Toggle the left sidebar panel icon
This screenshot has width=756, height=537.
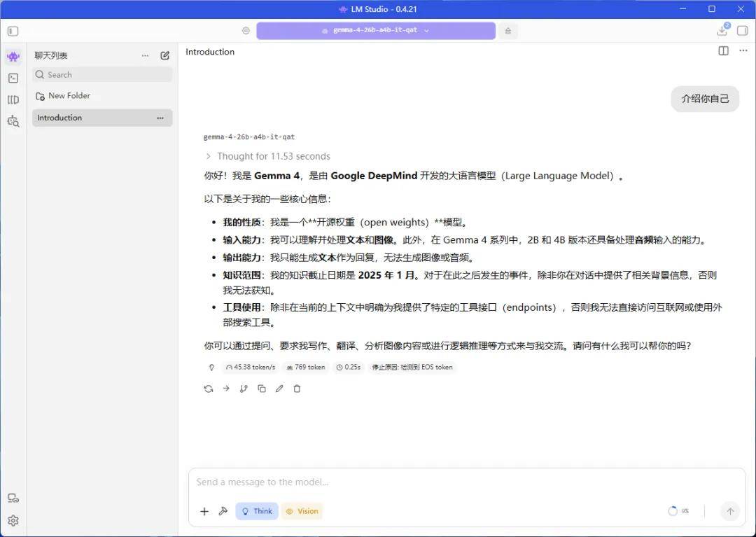[x=13, y=32]
